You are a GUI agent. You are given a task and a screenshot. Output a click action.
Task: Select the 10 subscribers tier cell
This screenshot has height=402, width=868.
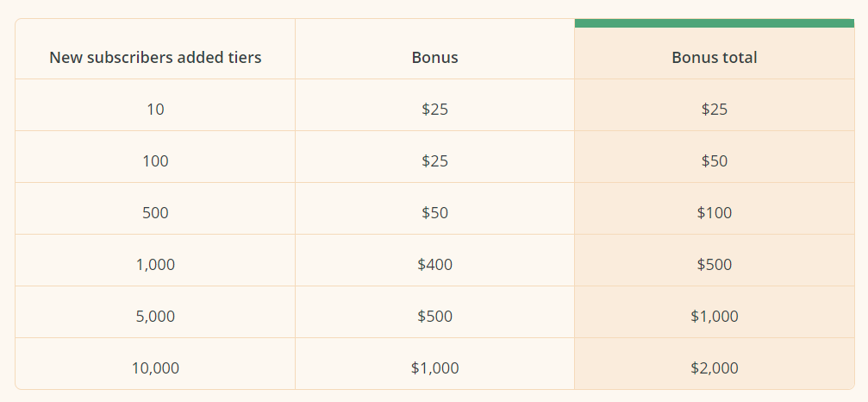(x=155, y=110)
